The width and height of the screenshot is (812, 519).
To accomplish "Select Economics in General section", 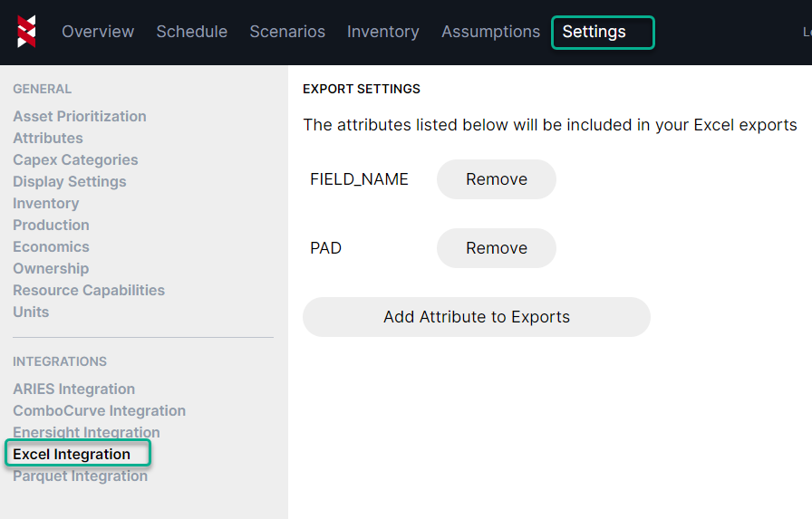I will pos(51,246).
